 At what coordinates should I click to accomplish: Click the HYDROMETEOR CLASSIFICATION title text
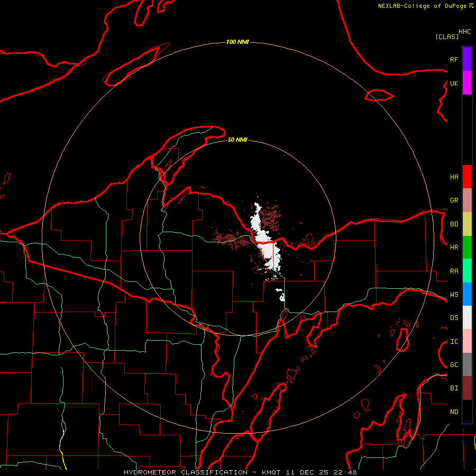(186, 472)
